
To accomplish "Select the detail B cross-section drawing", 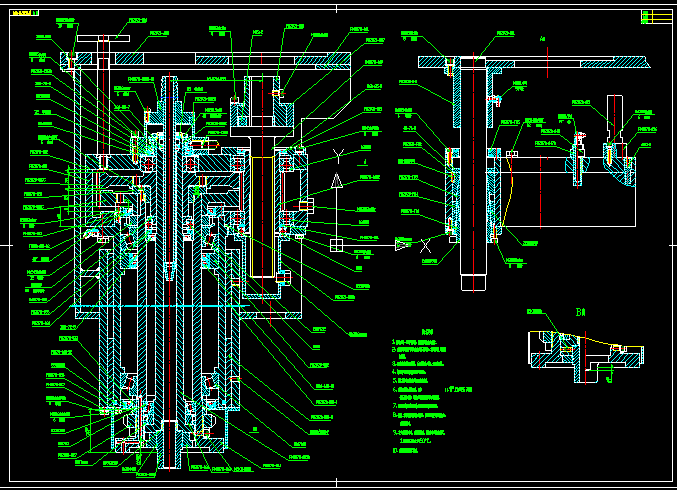I will (x=580, y=355).
